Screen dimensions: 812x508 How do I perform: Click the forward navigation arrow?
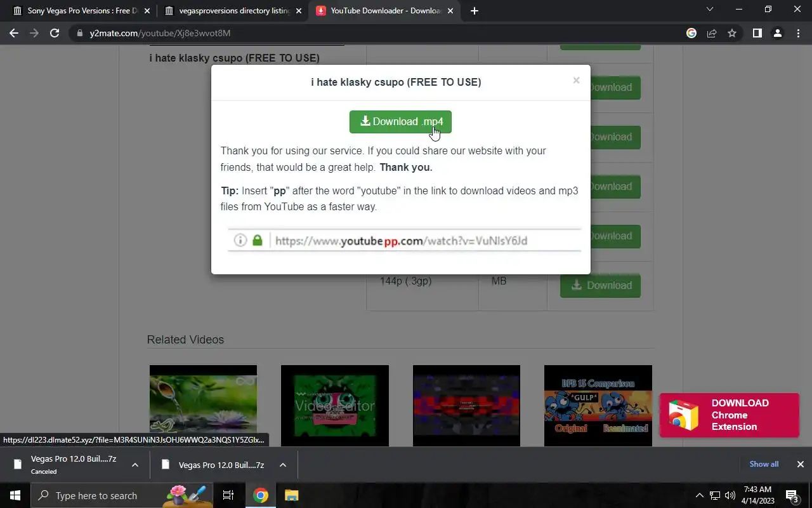pos(34,33)
